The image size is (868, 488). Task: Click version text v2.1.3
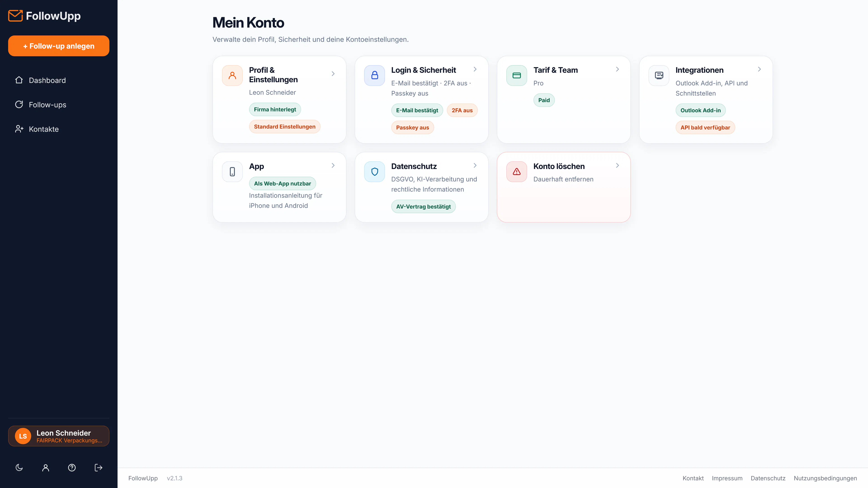pyautogui.click(x=175, y=478)
